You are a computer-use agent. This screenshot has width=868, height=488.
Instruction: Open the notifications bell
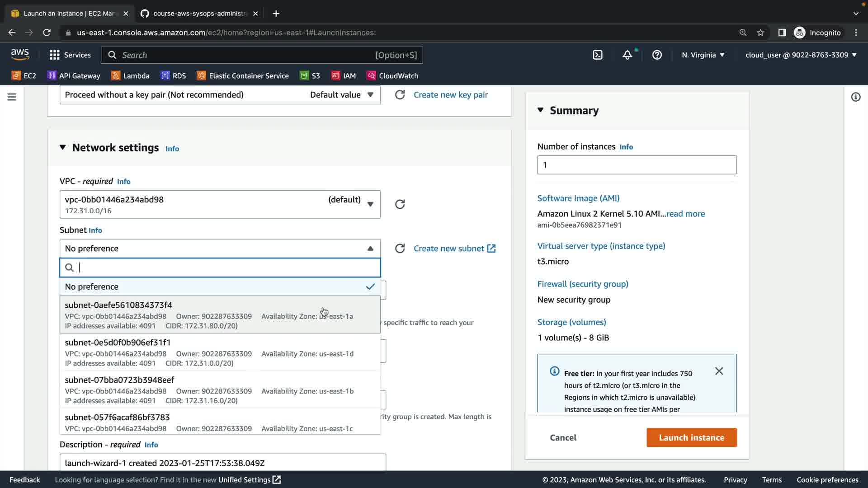coord(627,55)
